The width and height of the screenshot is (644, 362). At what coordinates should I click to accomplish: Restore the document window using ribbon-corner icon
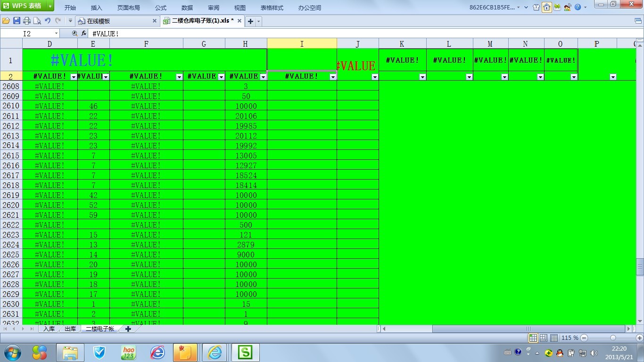tap(638, 21)
